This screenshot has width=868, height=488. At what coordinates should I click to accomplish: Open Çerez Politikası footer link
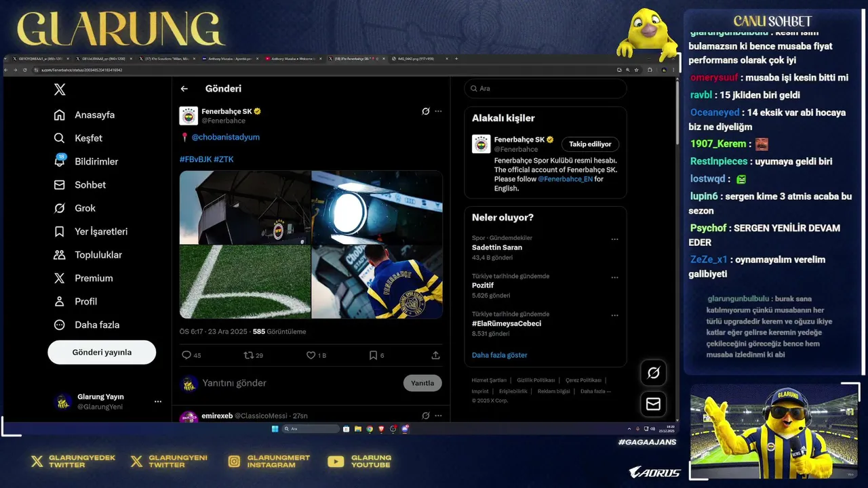tap(583, 380)
